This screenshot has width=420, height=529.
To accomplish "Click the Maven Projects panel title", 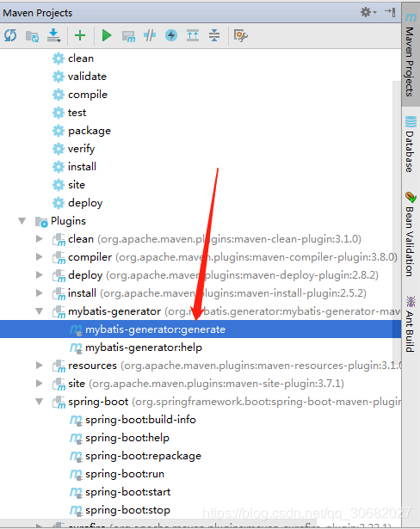I will pyautogui.click(x=38, y=13).
